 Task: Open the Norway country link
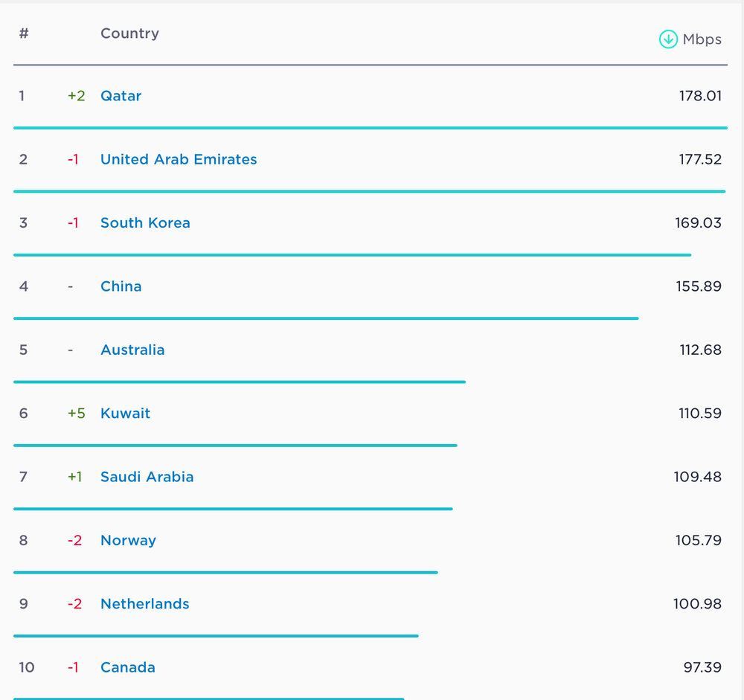[128, 541]
